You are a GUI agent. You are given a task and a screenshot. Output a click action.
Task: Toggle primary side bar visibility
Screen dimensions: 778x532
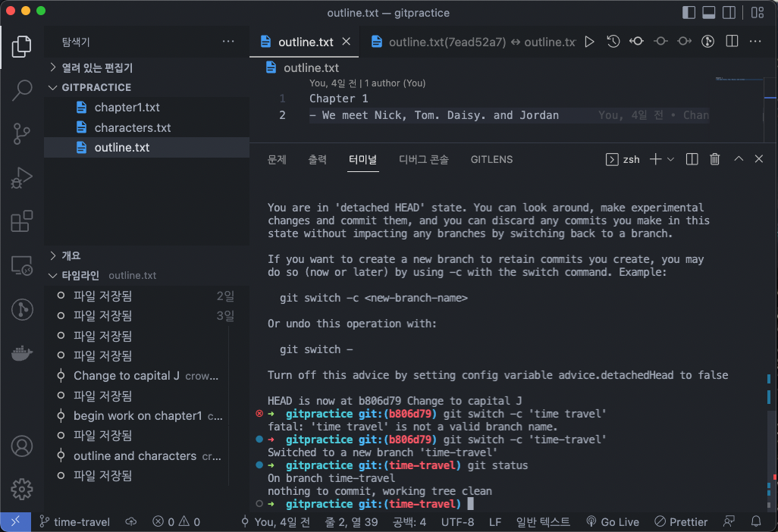click(689, 12)
